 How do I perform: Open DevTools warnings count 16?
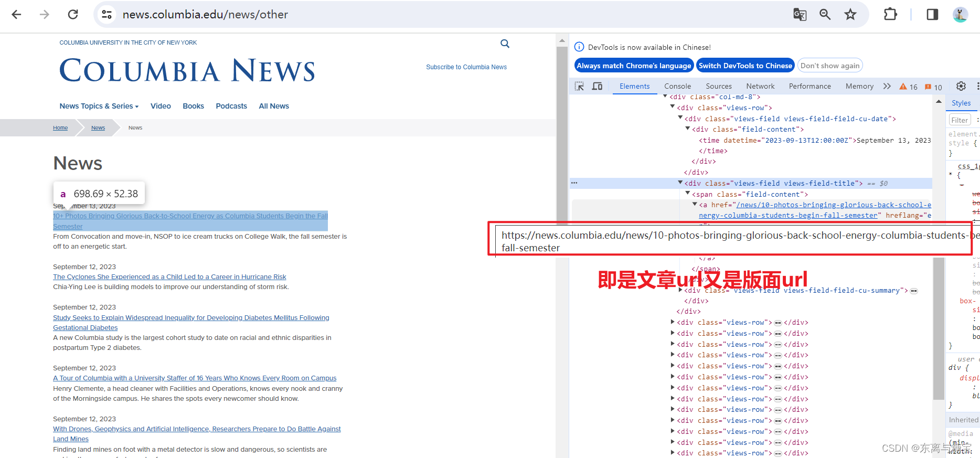(x=908, y=87)
